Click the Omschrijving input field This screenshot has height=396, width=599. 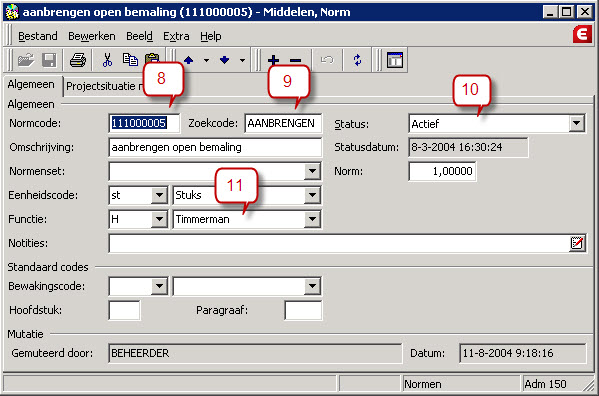click(x=215, y=147)
